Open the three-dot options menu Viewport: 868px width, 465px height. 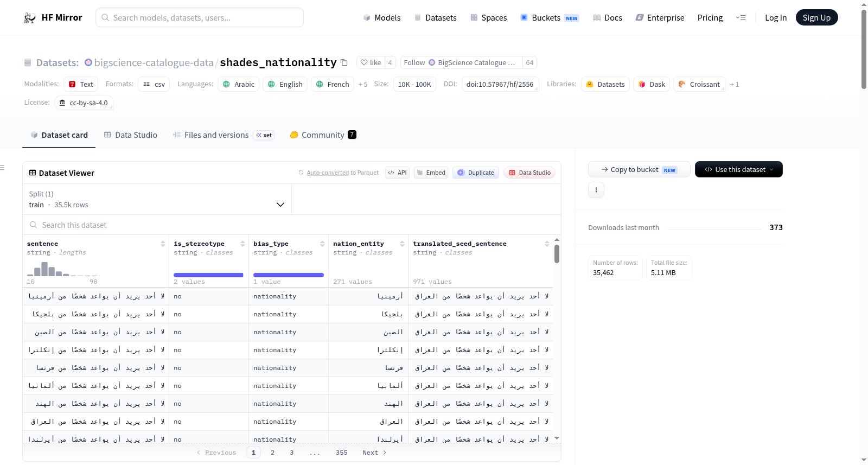point(596,190)
